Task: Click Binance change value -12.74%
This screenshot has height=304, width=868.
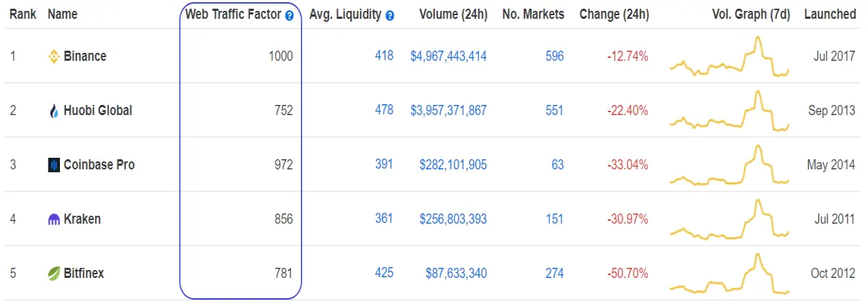Action: click(628, 56)
